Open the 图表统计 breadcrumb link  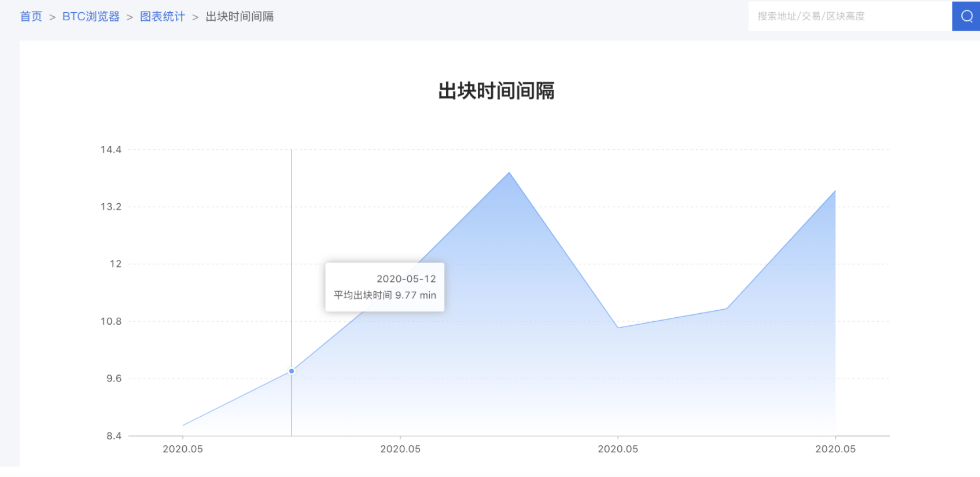coord(163,17)
